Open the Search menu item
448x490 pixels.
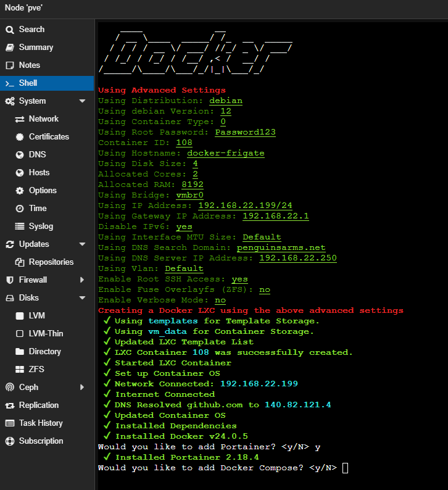click(x=47, y=30)
